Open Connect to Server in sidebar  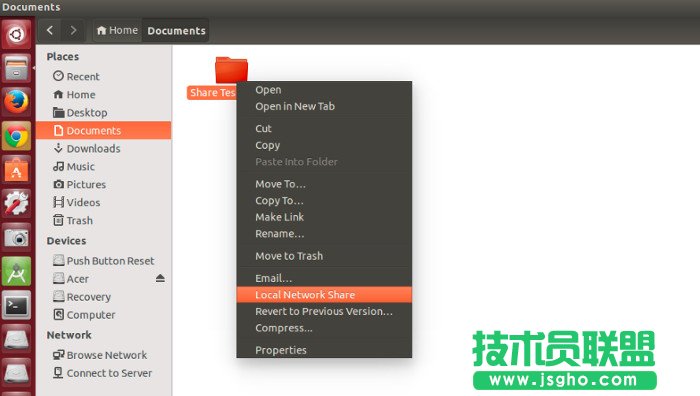[x=109, y=373]
